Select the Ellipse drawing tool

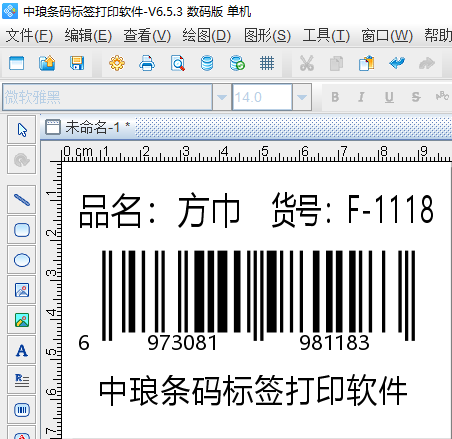[22, 260]
